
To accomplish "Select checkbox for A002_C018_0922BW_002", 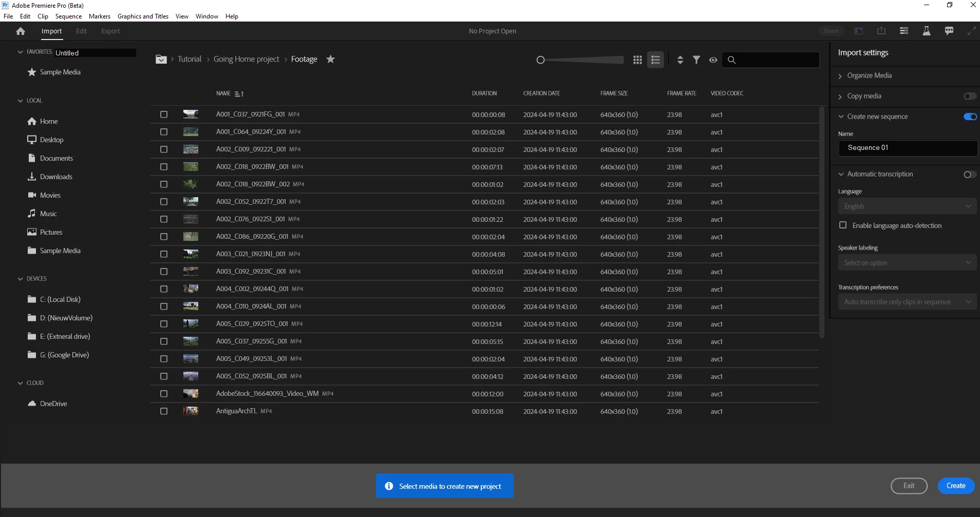I will coord(164,184).
